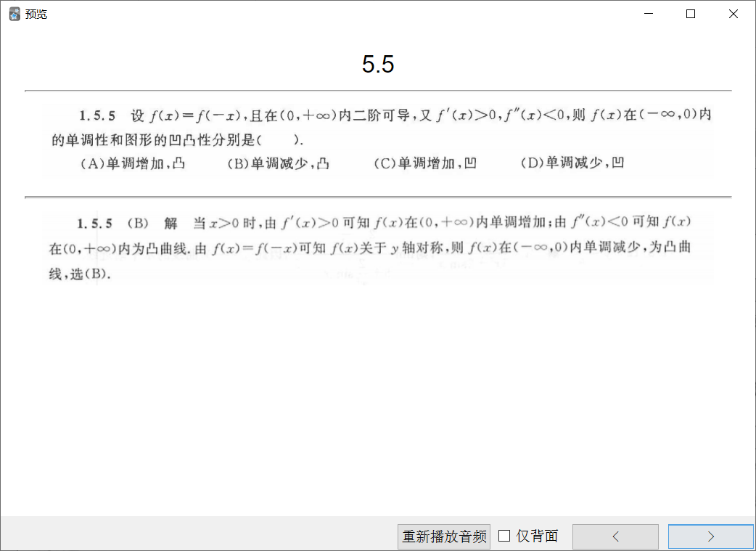Click the Anki preview window icon
The height and width of the screenshot is (551, 756).
coord(15,14)
